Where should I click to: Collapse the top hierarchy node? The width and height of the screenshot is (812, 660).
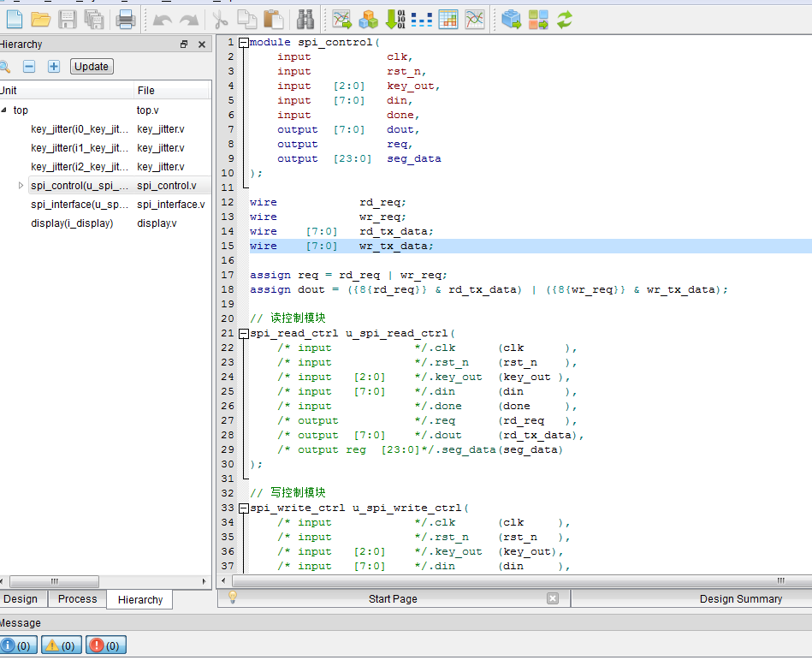tap(3, 110)
